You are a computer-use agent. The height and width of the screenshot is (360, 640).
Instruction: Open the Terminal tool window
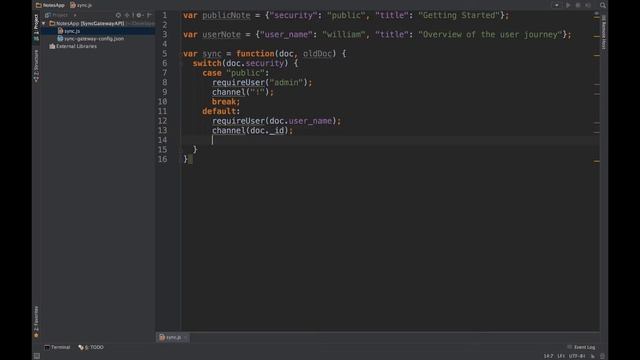click(x=57, y=347)
